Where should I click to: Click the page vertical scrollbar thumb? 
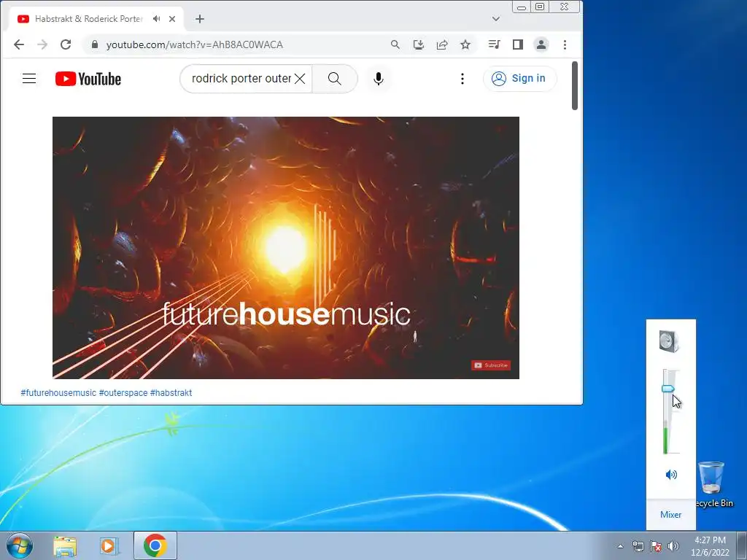pyautogui.click(x=575, y=86)
